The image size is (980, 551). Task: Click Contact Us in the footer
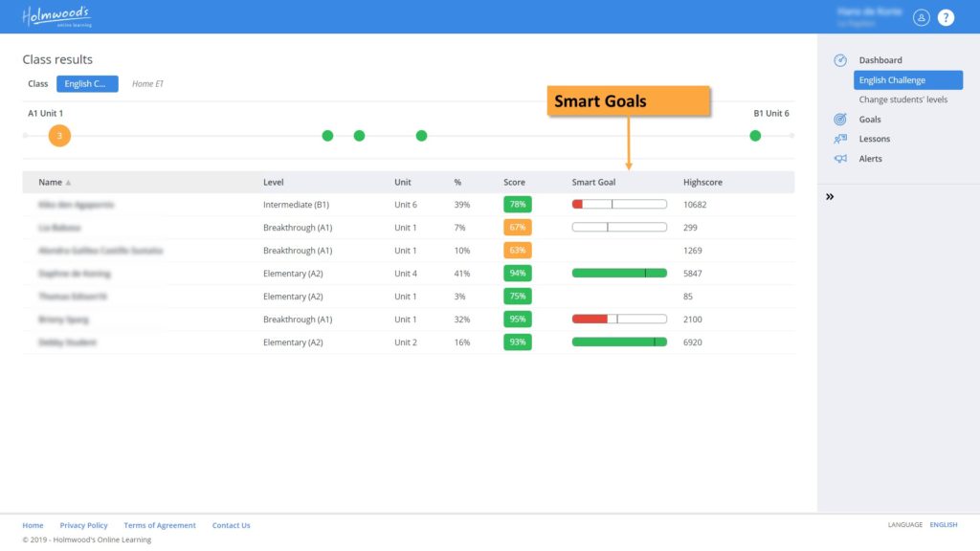pos(231,524)
